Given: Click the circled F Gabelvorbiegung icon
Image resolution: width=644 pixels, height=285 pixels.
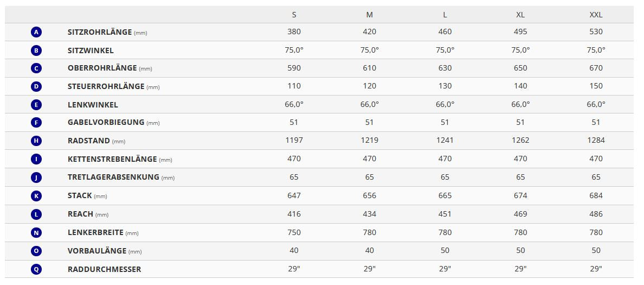Looking at the screenshot, I should point(36,123).
